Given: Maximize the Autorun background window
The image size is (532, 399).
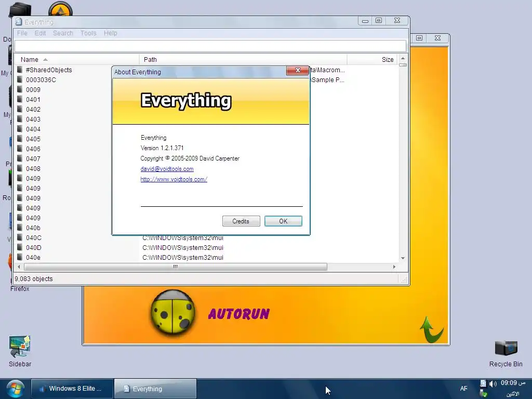Looking at the screenshot, I should coord(419,38).
